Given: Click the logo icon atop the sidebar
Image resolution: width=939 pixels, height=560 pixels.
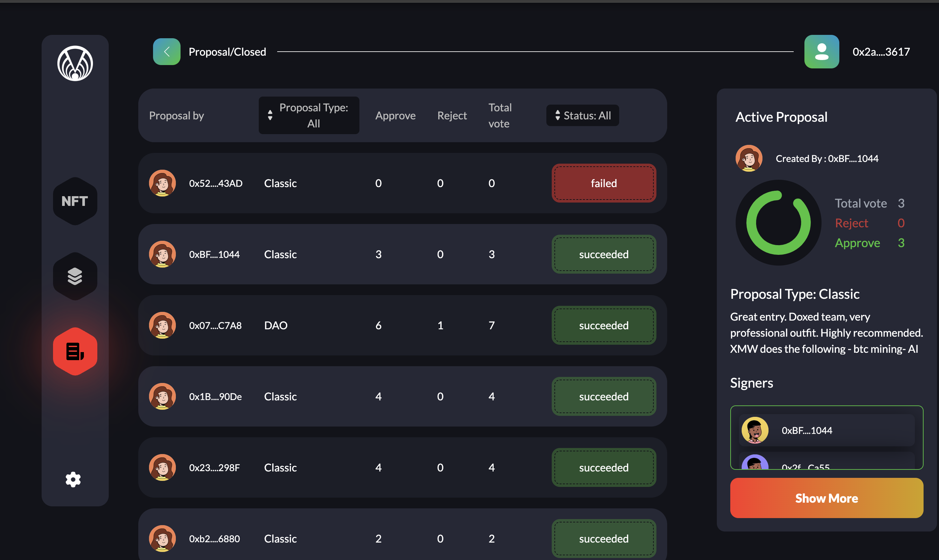Looking at the screenshot, I should (75, 63).
